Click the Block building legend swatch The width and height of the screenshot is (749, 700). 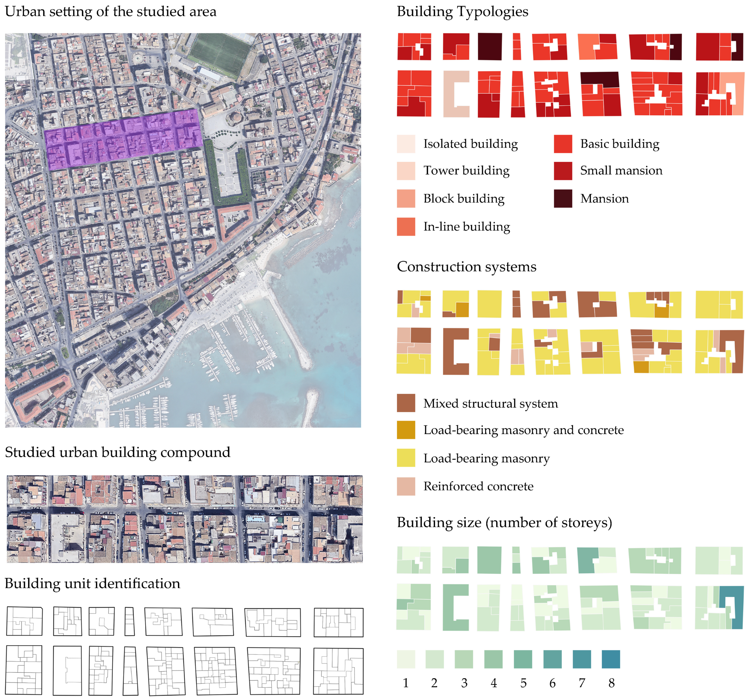[406, 198]
